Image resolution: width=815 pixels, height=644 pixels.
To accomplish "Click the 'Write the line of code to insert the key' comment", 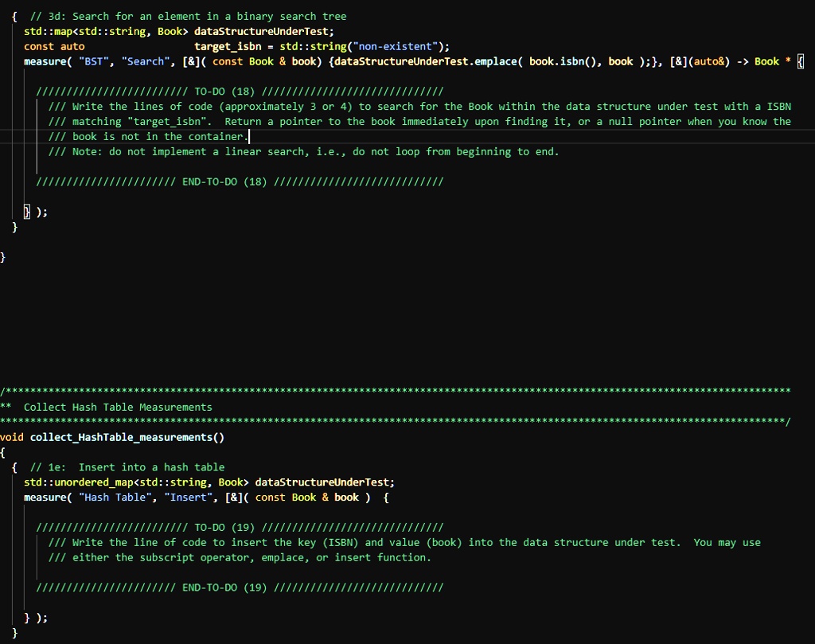I will coord(404,543).
